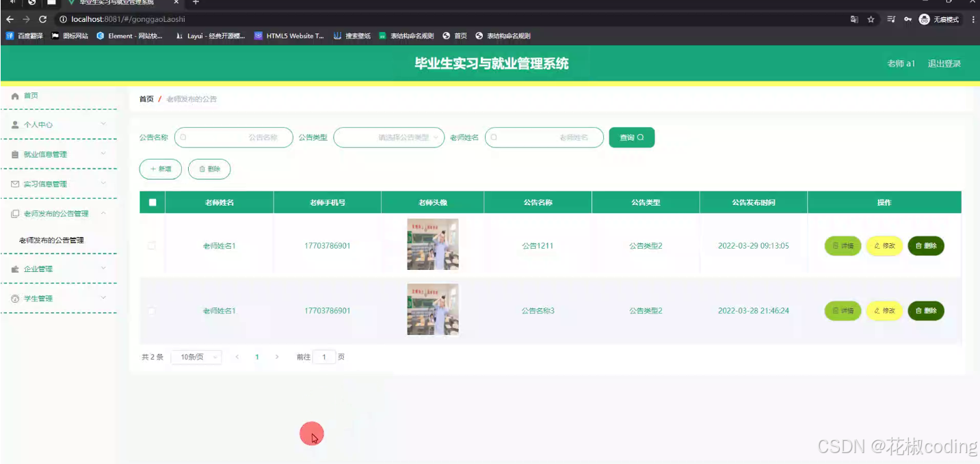Viewport: 980px width, 464px height.
Task: Click the 首页 home icon in sidebar
Action: click(14, 96)
